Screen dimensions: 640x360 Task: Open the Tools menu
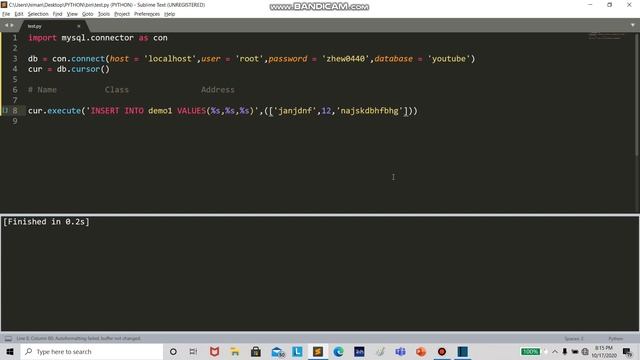[x=104, y=14]
